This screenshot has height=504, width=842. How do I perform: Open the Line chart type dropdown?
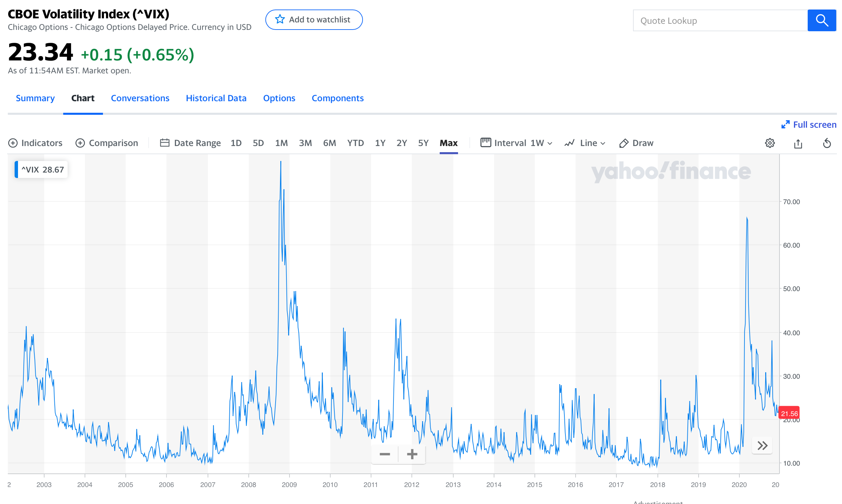point(585,143)
